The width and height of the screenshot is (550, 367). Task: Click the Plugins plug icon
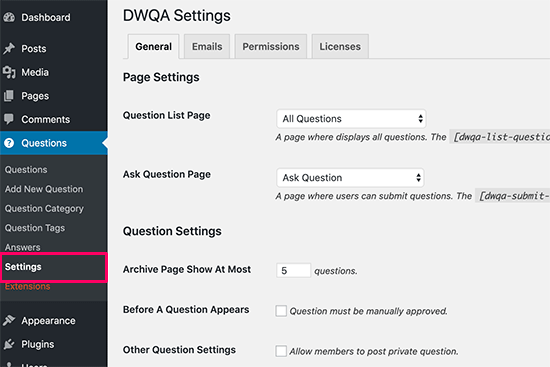click(9, 344)
